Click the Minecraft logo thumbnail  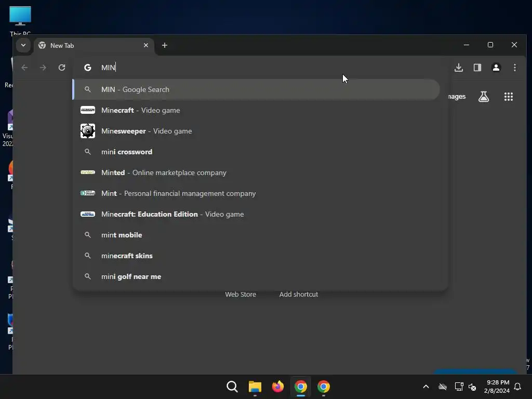point(87,110)
